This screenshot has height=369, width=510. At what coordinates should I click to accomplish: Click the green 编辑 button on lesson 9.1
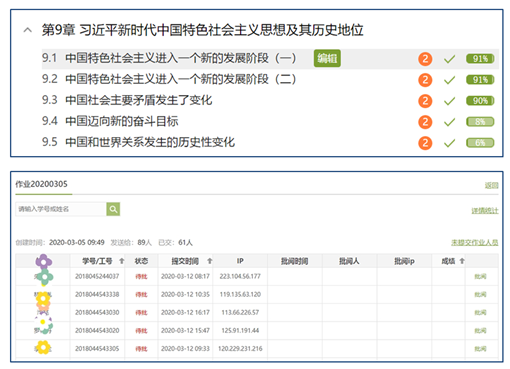click(327, 59)
